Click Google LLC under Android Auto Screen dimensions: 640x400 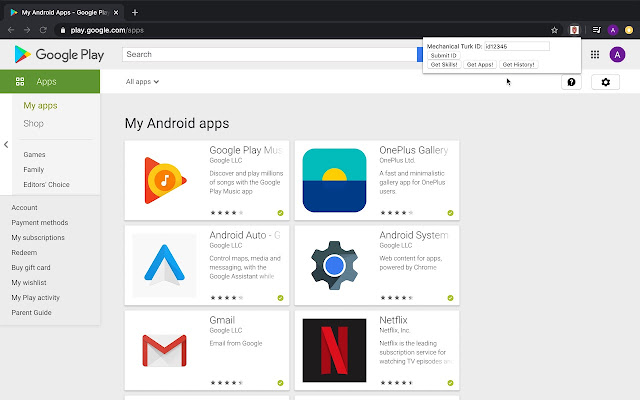(x=226, y=245)
